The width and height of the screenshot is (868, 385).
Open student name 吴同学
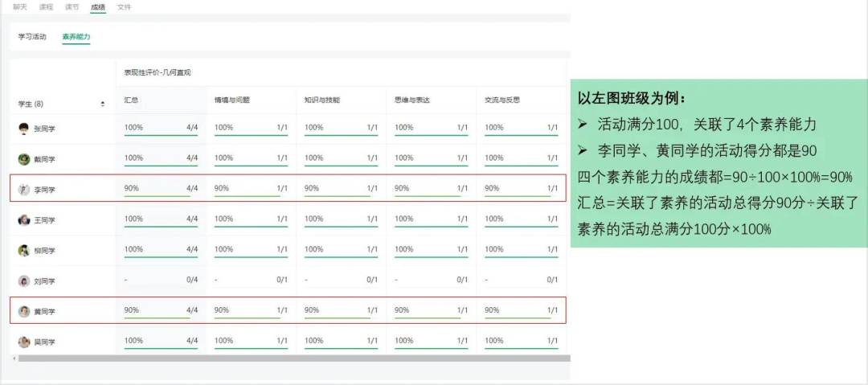click(x=45, y=342)
